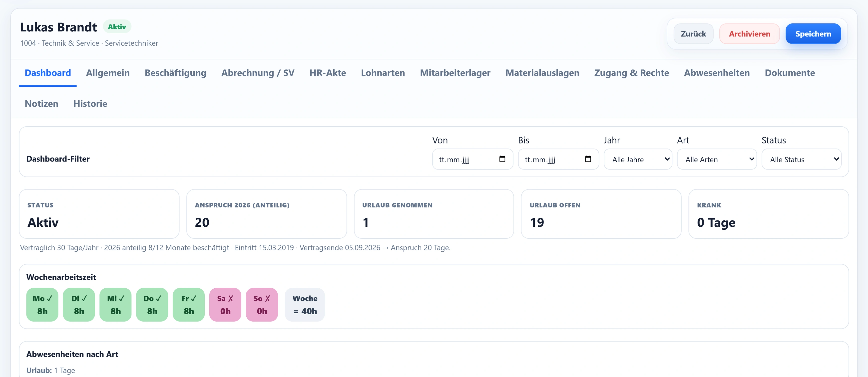Open the Bis date picker calendar icon
868x377 pixels.
[588, 159]
